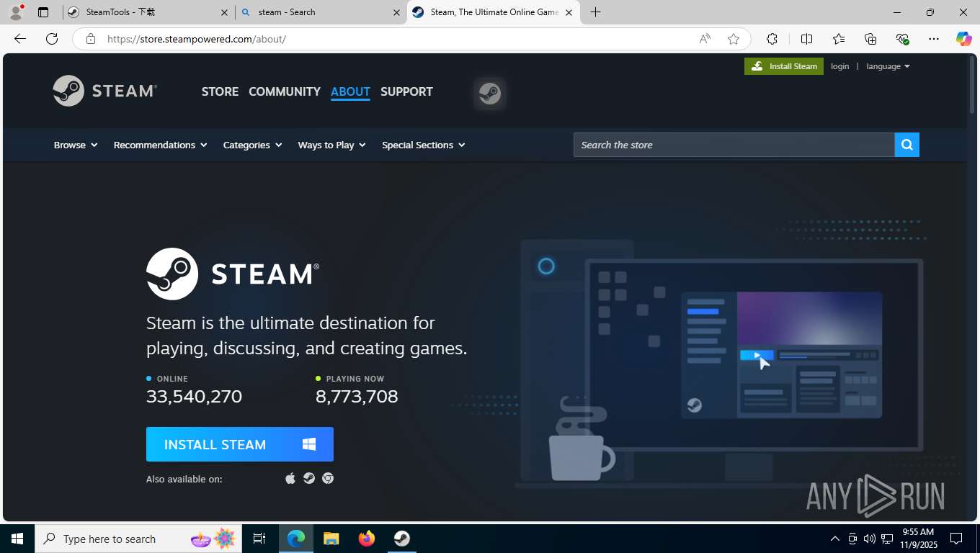This screenshot has height=553, width=980.
Task: Open Browser essentials heart icon
Action: coord(902,39)
